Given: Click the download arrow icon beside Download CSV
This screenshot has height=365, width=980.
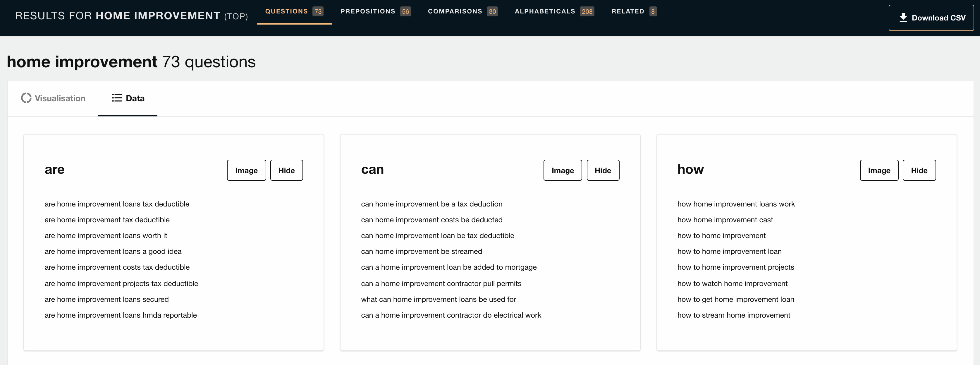Looking at the screenshot, I should (x=903, y=18).
